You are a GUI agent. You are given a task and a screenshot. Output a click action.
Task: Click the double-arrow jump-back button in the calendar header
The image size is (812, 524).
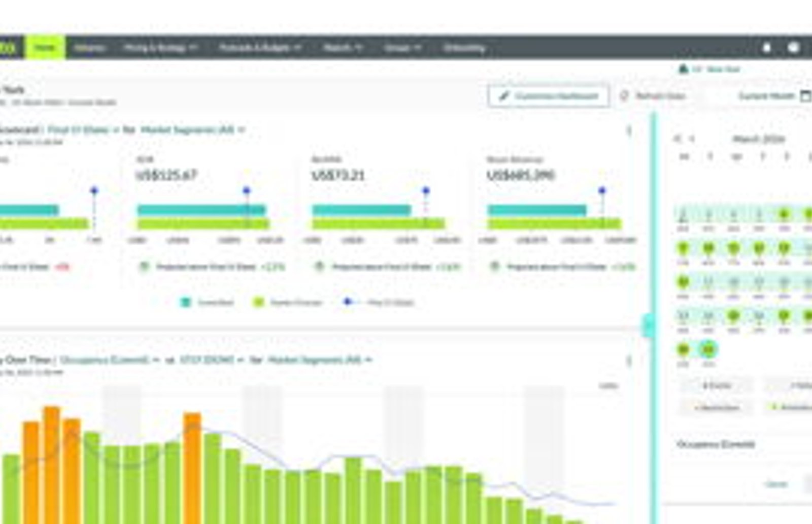pyautogui.click(x=676, y=139)
